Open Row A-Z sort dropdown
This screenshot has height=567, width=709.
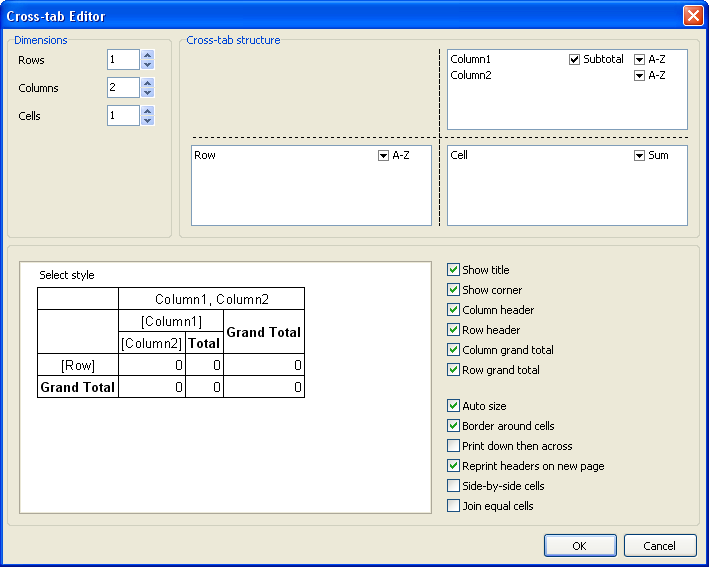[x=384, y=156]
